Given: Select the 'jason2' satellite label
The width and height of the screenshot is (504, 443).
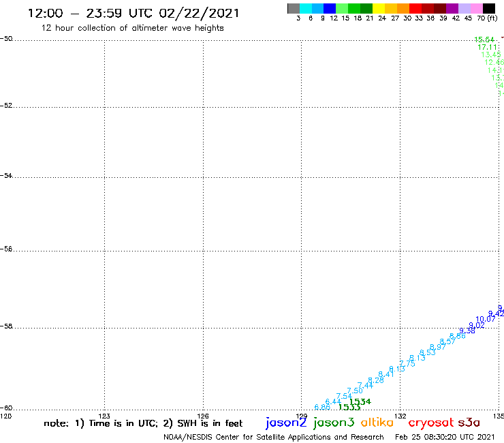Looking at the screenshot, I should click(x=286, y=423).
